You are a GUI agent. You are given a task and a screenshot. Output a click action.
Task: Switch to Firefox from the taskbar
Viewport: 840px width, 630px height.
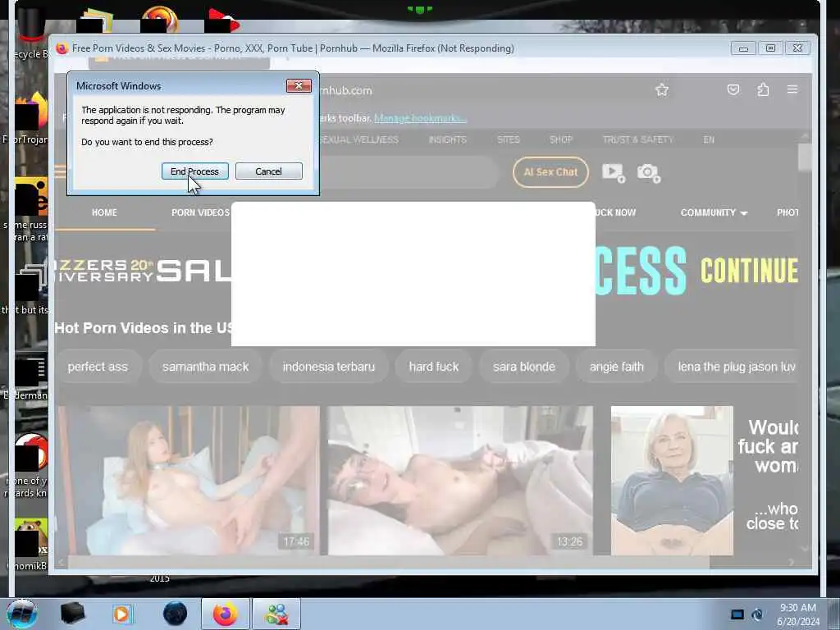point(226,614)
